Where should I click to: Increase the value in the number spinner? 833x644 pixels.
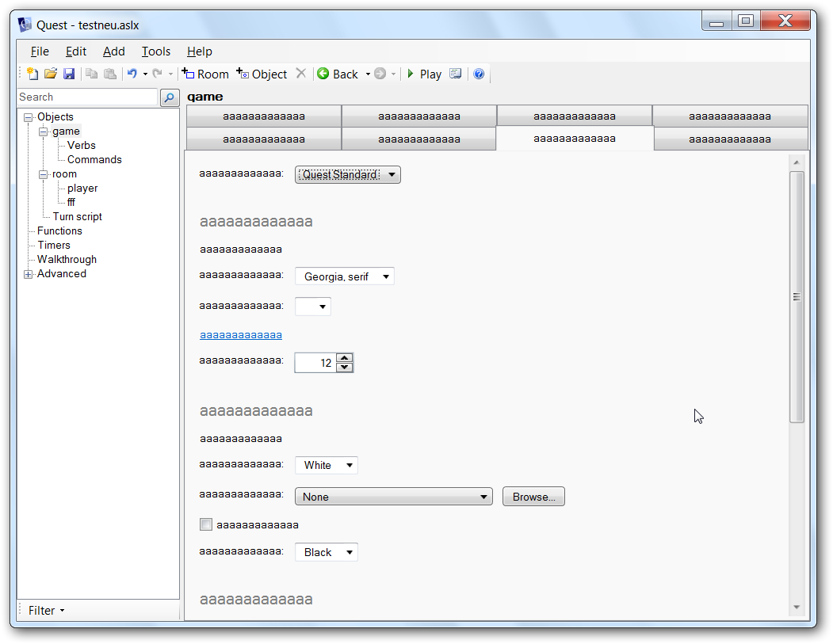pyautogui.click(x=345, y=358)
